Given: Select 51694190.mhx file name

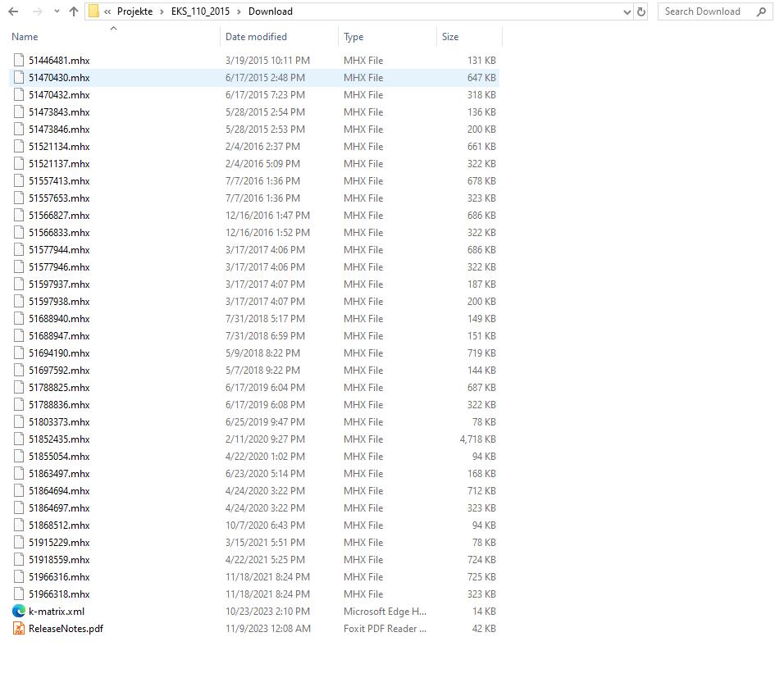Looking at the screenshot, I should (x=59, y=353).
